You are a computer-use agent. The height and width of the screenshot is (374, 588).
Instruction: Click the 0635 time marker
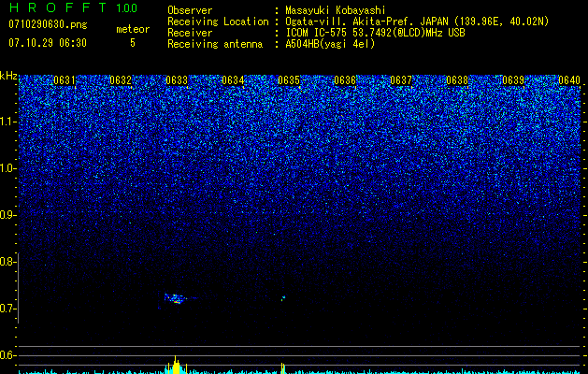pyautogui.click(x=289, y=80)
